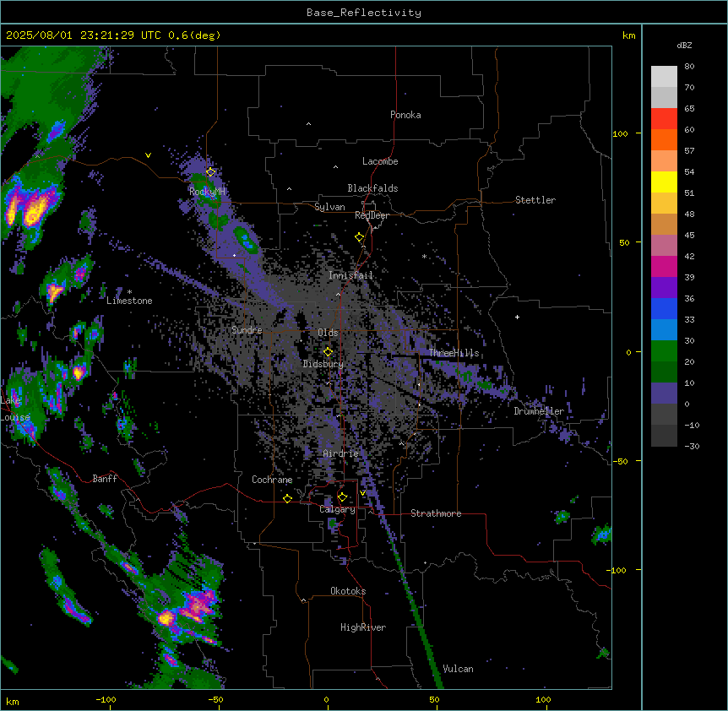The image size is (728, 711).
Task: Click the Ponoka label on the map
Action: pyautogui.click(x=405, y=115)
